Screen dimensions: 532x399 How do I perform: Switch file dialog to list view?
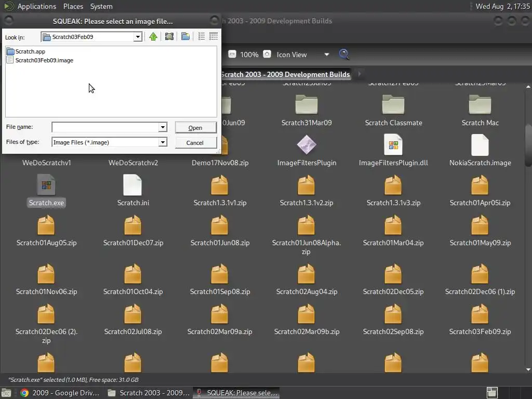202,37
